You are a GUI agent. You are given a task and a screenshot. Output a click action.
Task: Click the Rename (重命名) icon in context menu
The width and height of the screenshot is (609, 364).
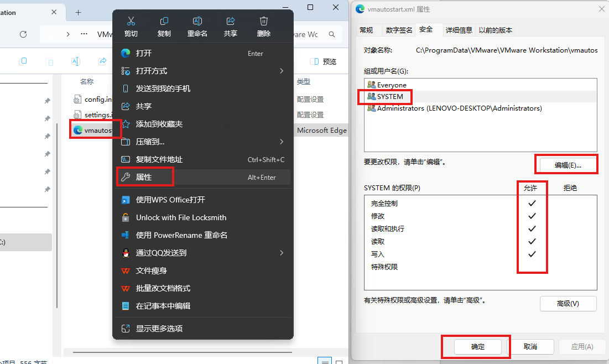197,21
